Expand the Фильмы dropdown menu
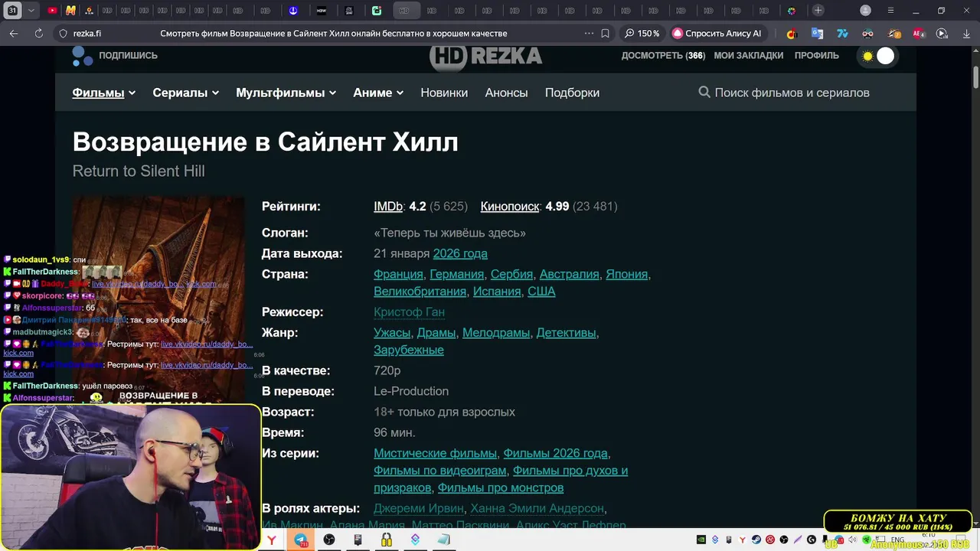Screen dimensions: 980x551 [x=103, y=93]
